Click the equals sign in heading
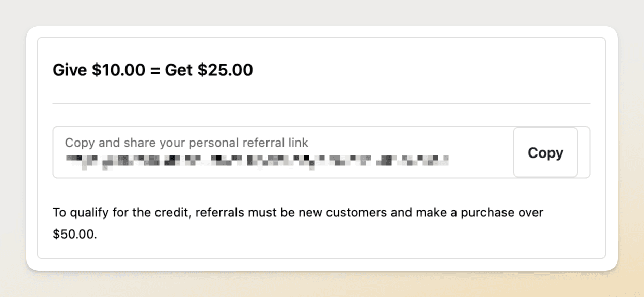 (x=155, y=70)
